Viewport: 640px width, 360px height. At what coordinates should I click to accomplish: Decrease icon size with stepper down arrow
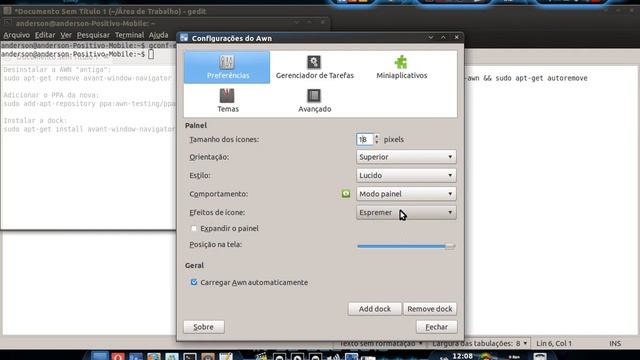click(x=377, y=142)
